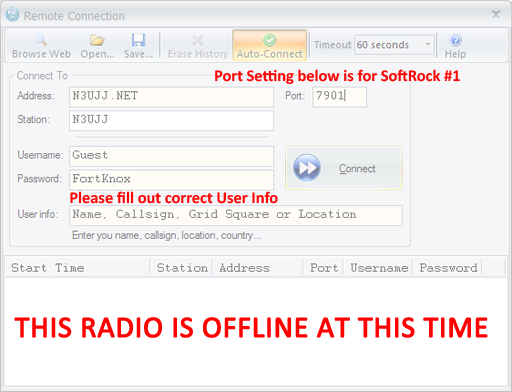Sort by Station column header
Screen dimensions: 512x392
tap(181, 268)
